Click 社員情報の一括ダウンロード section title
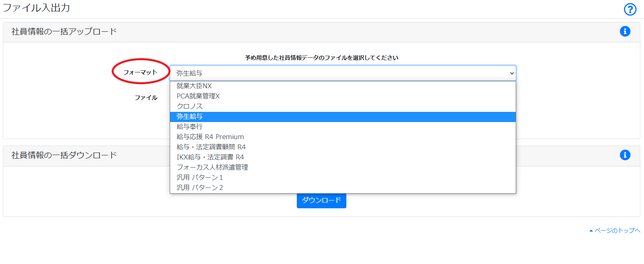 tap(64, 155)
